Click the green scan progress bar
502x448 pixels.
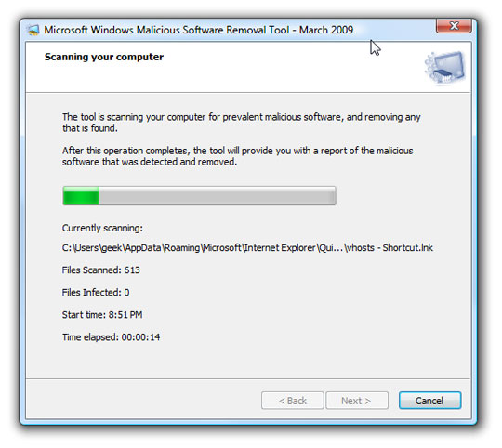tap(199, 195)
